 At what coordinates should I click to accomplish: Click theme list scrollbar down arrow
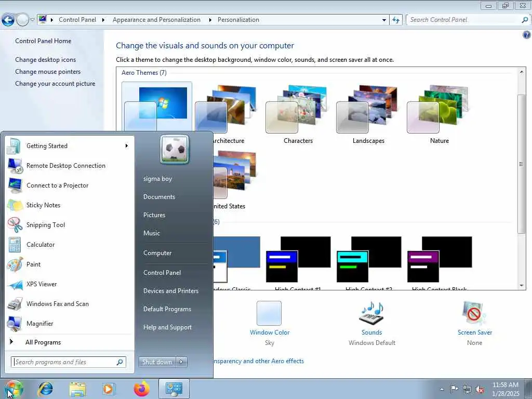522,285
